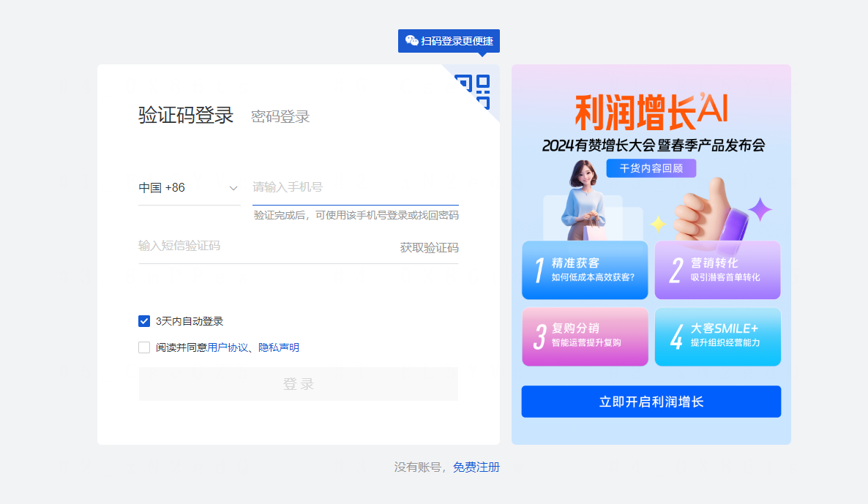Open the 中国 +86 country code dropdown
The width and height of the screenshot is (868, 504).
click(189, 188)
